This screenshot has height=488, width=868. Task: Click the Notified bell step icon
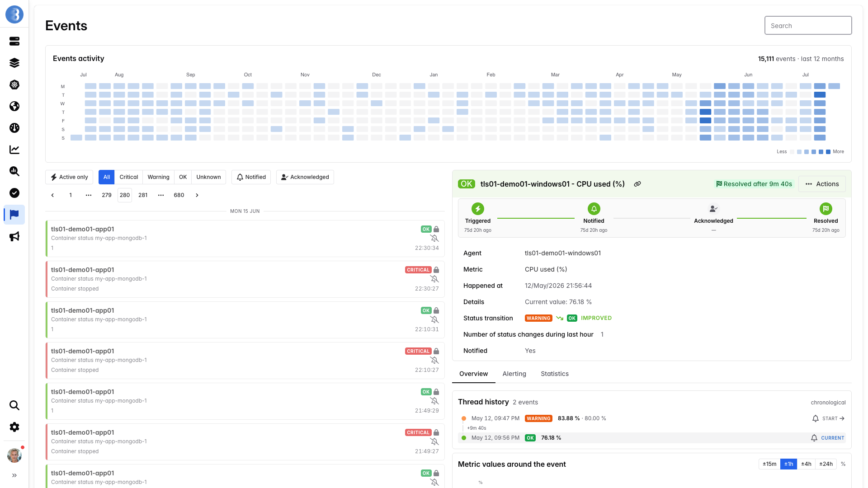[x=594, y=209]
